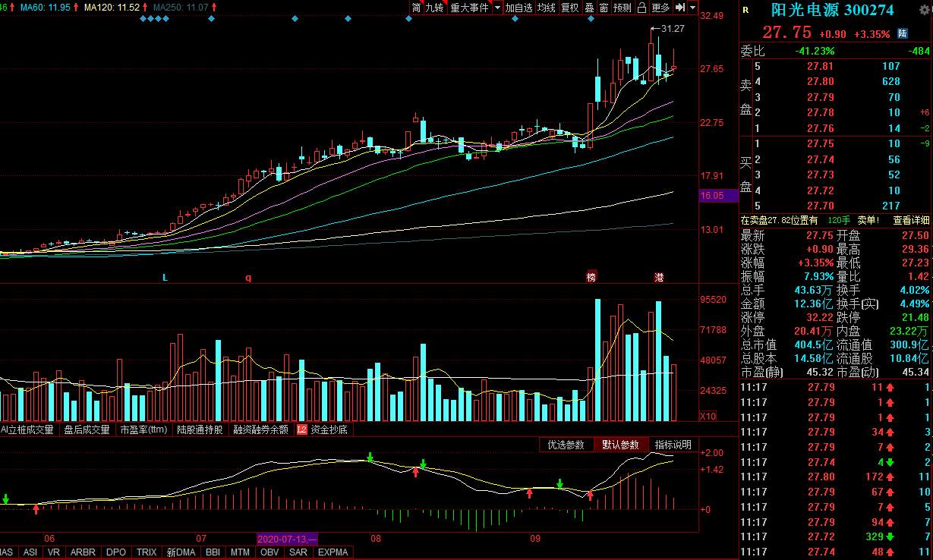Select the SAR indicator tab
This screenshot has height=560, width=933.
[298, 552]
